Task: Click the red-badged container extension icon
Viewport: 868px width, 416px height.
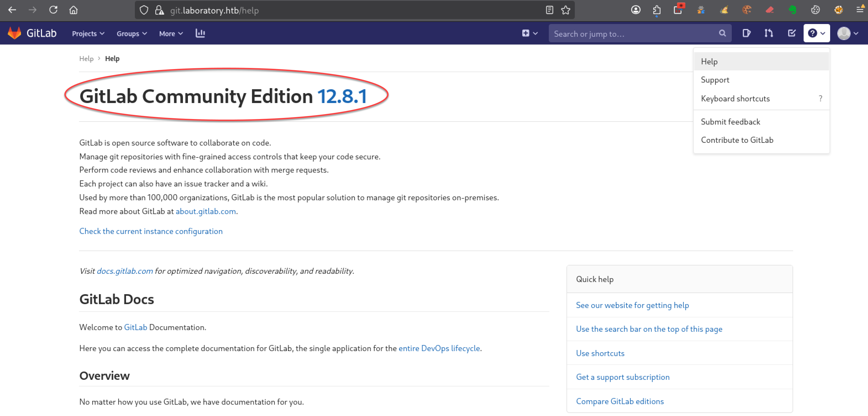Action: tap(679, 9)
